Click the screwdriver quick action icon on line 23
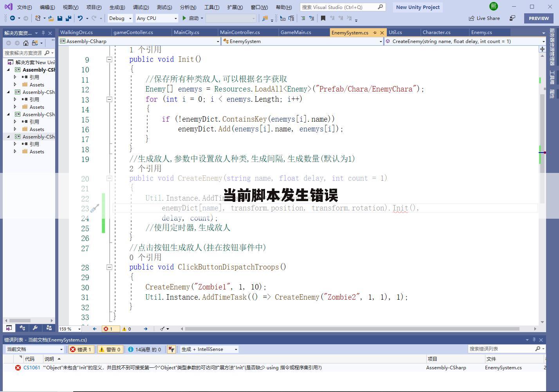This screenshot has width=559, height=392. point(95,209)
